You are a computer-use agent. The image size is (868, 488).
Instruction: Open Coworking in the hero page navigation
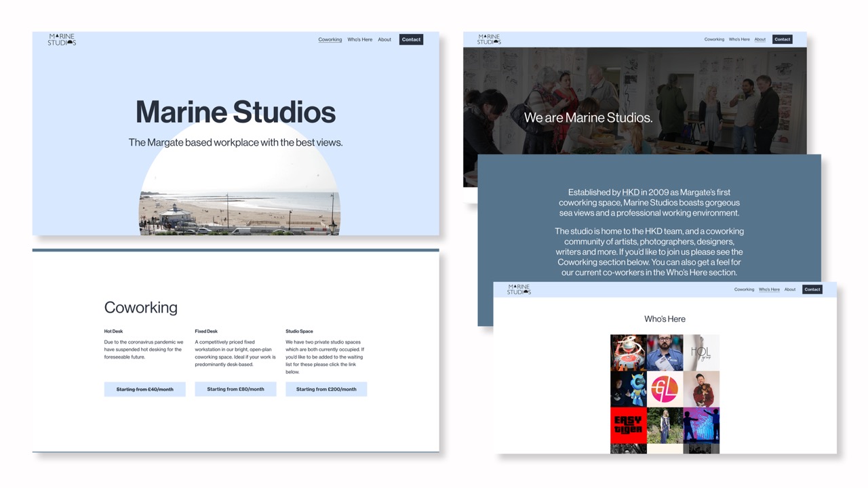330,39
